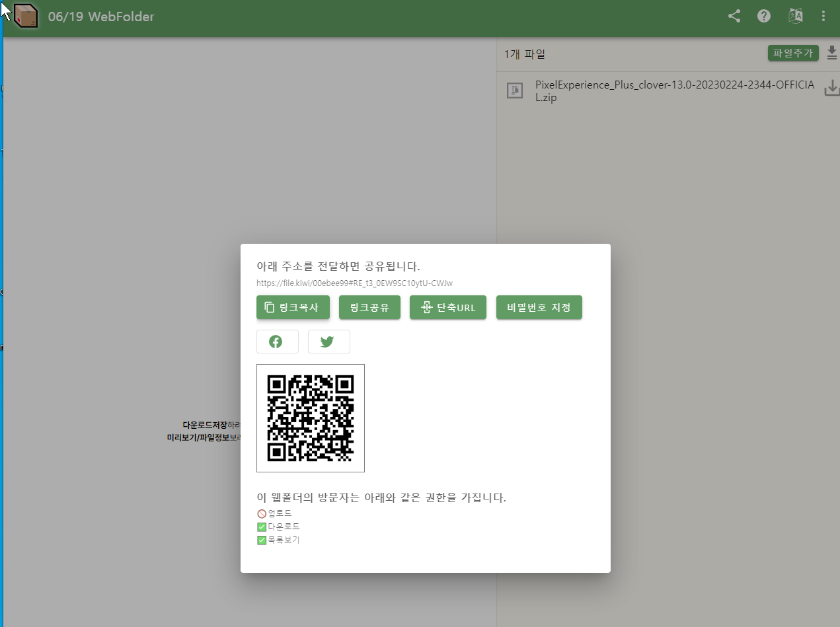Click 파일추가 add file button
The width and height of the screenshot is (840, 627).
[793, 54]
